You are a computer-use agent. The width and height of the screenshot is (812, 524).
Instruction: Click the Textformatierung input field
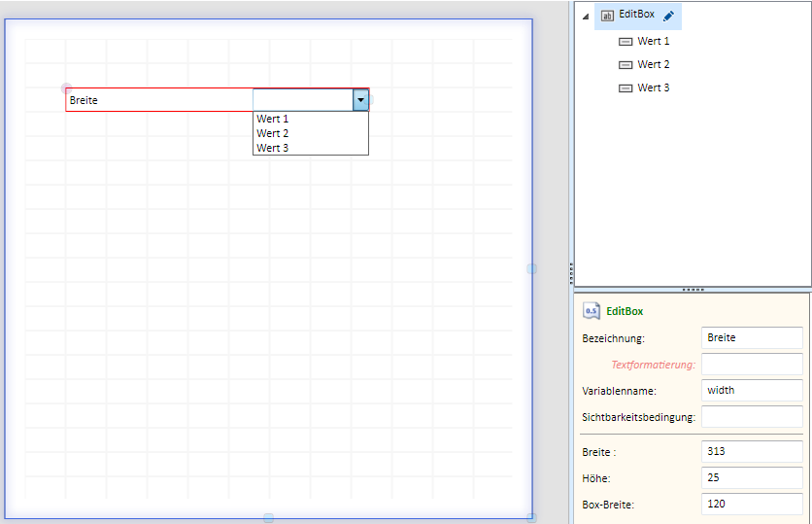click(751, 364)
